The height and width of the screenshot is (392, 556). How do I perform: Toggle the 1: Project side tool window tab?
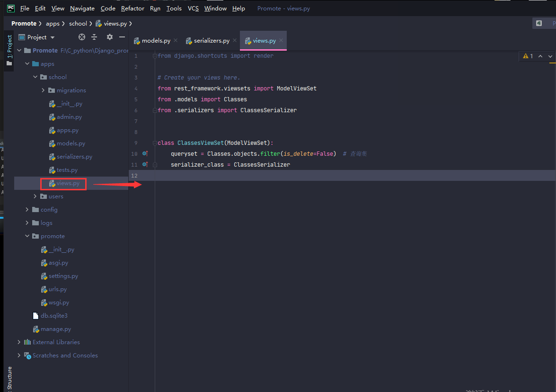pyautogui.click(x=9, y=50)
